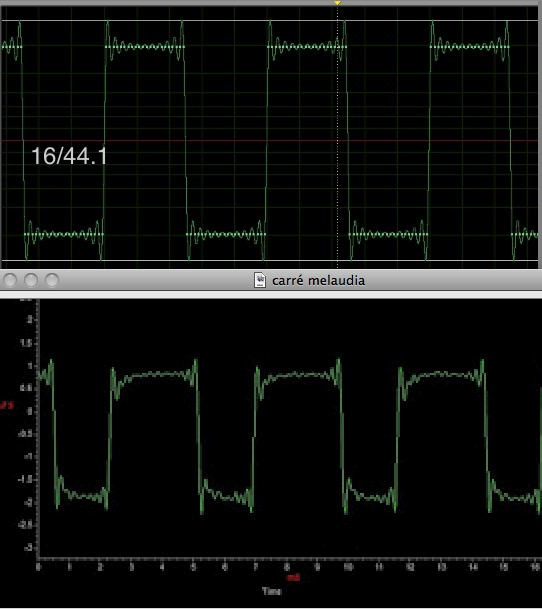Image resolution: width=542 pixels, height=609 pixels.
Task: Click the red ms unit label
Action: 293,578
